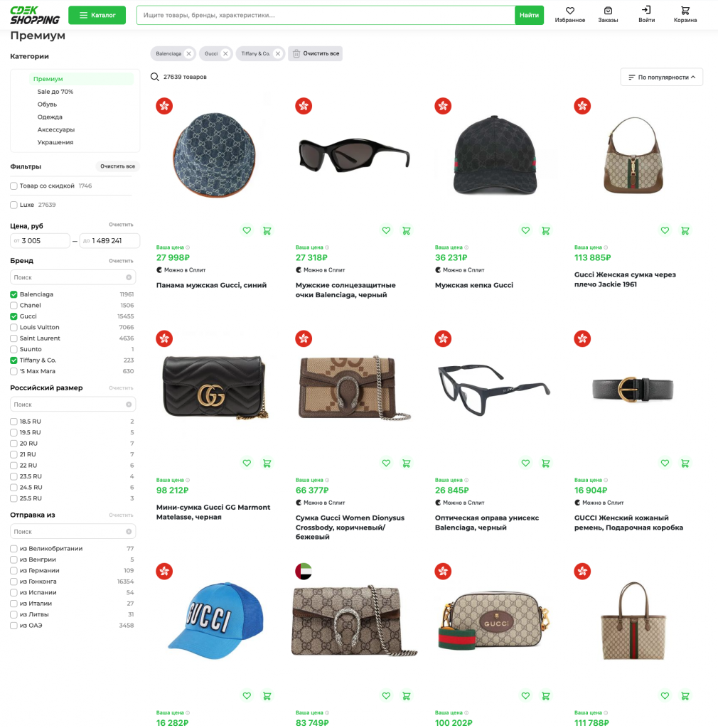Clear the brand search field icon

tap(129, 277)
